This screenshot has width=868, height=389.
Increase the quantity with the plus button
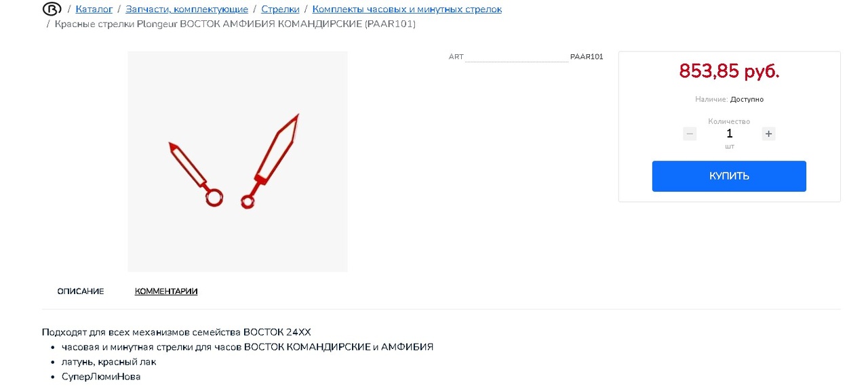768,134
